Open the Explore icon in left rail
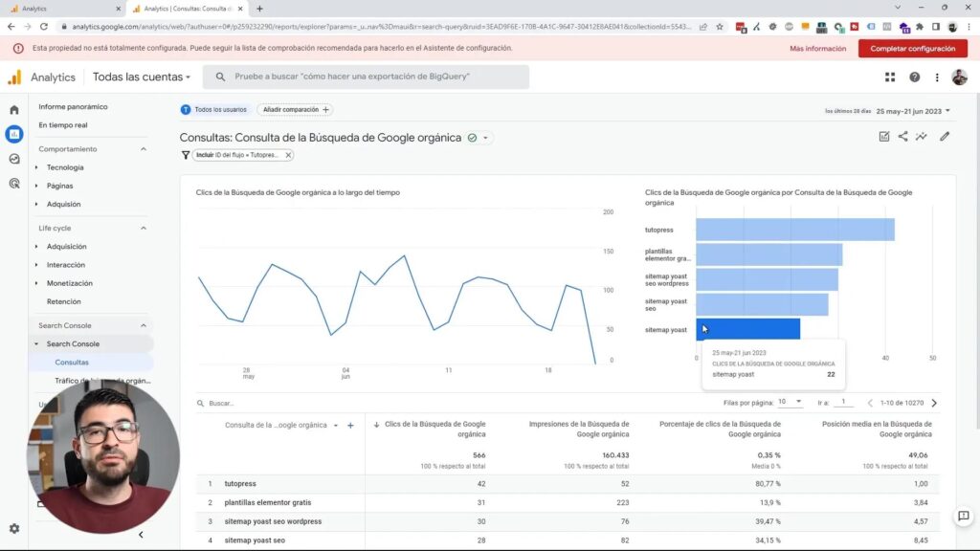 point(14,159)
